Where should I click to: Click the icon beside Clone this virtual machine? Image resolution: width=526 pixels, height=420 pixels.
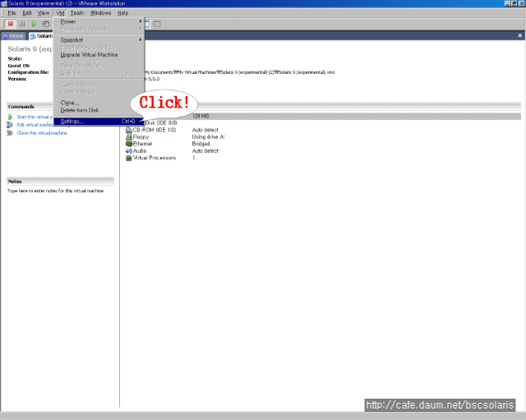10,133
